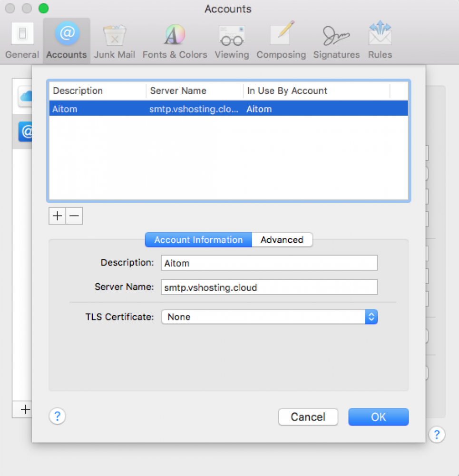Viewport: 459px width, 476px height.
Task: Confirm server settings with OK
Action: tap(378, 417)
